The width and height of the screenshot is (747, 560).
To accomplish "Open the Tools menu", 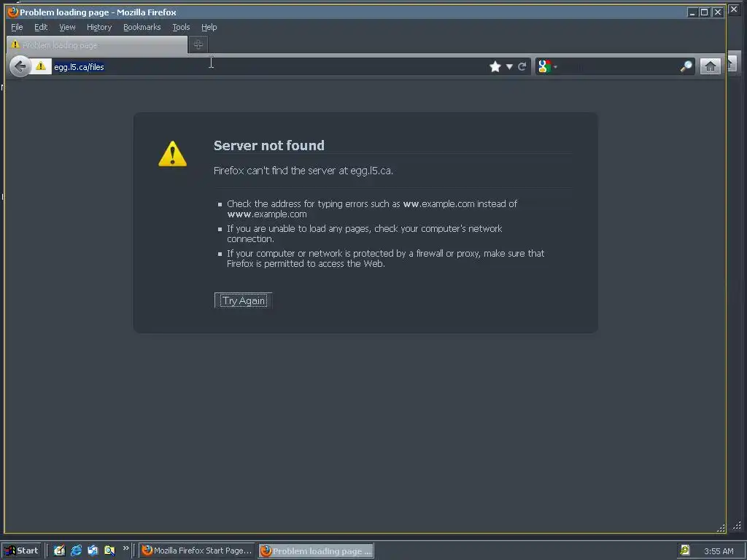I will [x=181, y=27].
